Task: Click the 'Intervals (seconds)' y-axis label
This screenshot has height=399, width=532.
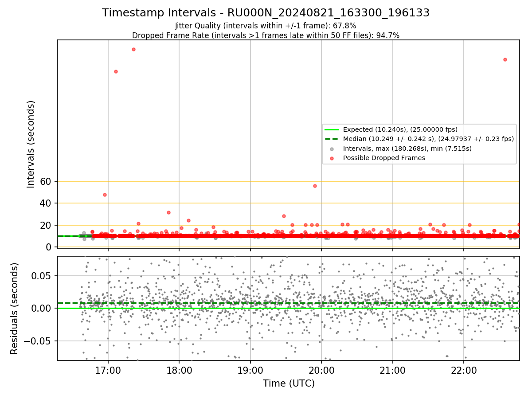Action: (31, 144)
